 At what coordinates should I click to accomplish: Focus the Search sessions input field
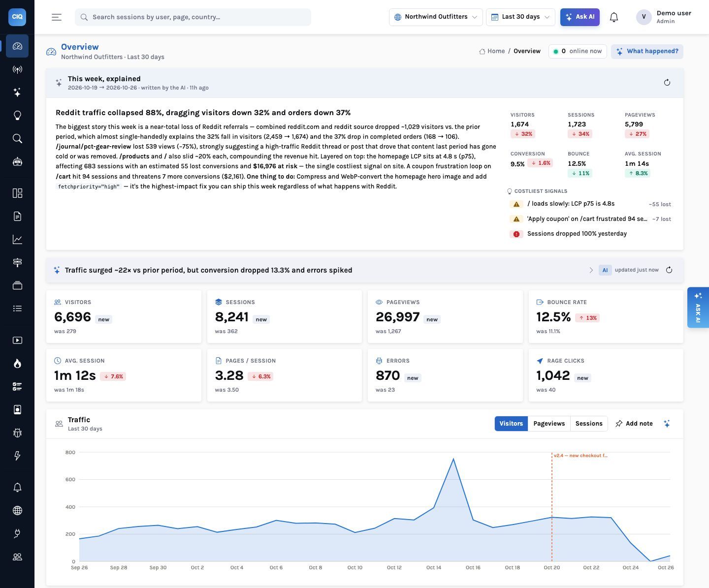193,17
